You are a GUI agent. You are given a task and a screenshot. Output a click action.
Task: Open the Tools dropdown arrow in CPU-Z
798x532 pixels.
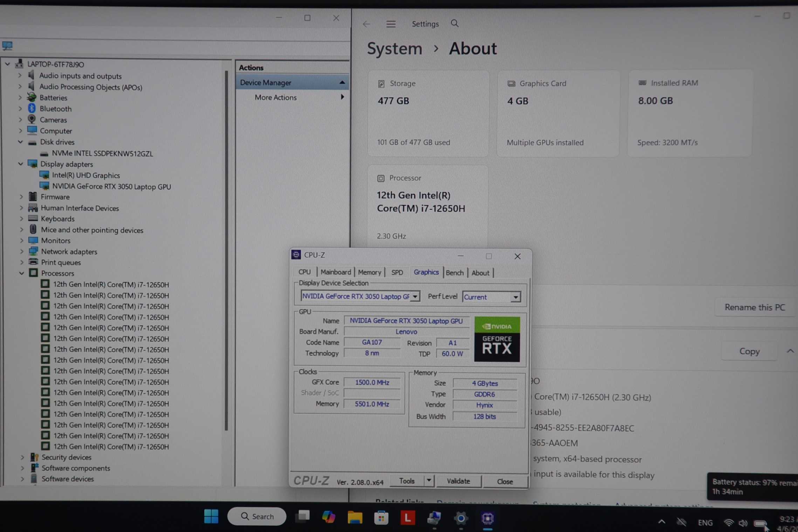[x=429, y=481]
